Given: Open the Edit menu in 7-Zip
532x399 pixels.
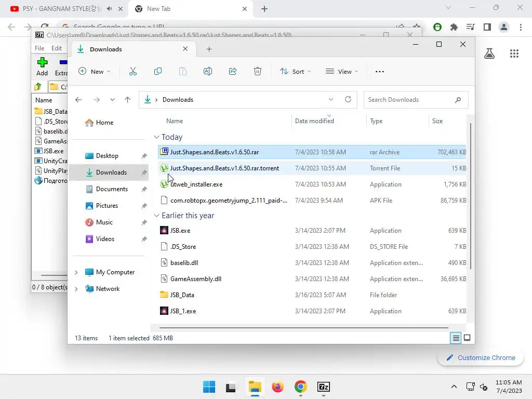Looking at the screenshot, I should (56, 48).
